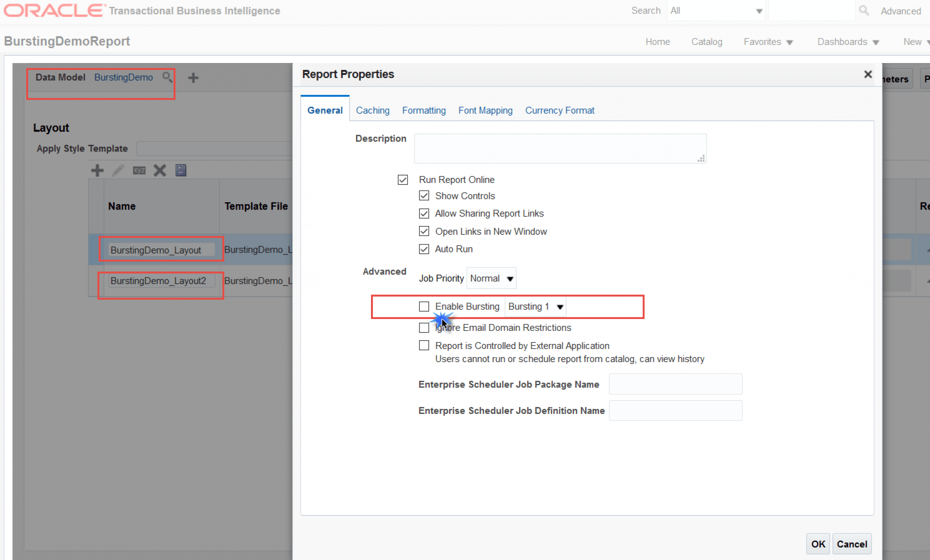Viewport: 930px width, 560px height.
Task: Open the Job Priority dropdown
Action: [x=491, y=278]
